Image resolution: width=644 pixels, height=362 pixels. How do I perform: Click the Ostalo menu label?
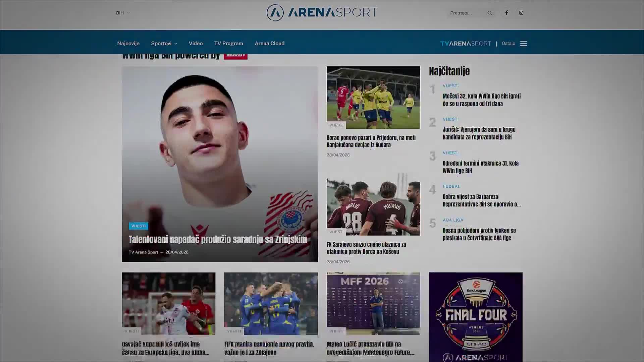tap(508, 44)
